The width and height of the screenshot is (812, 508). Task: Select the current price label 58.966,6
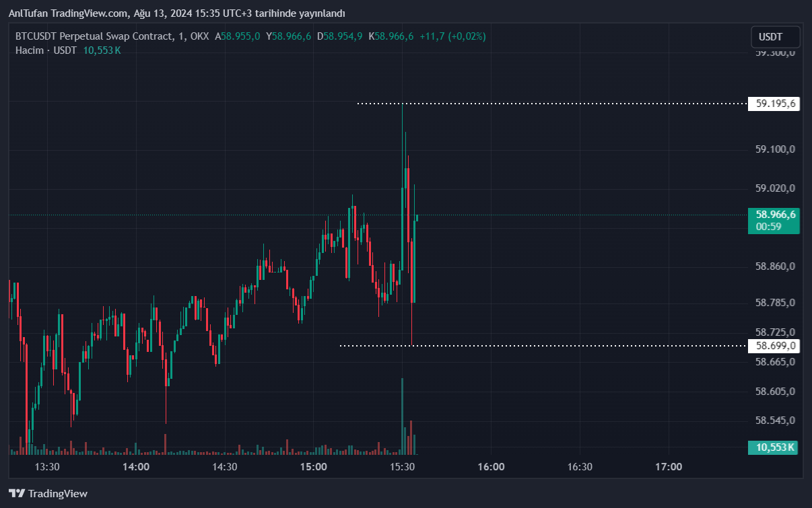click(x=774, y=215)
